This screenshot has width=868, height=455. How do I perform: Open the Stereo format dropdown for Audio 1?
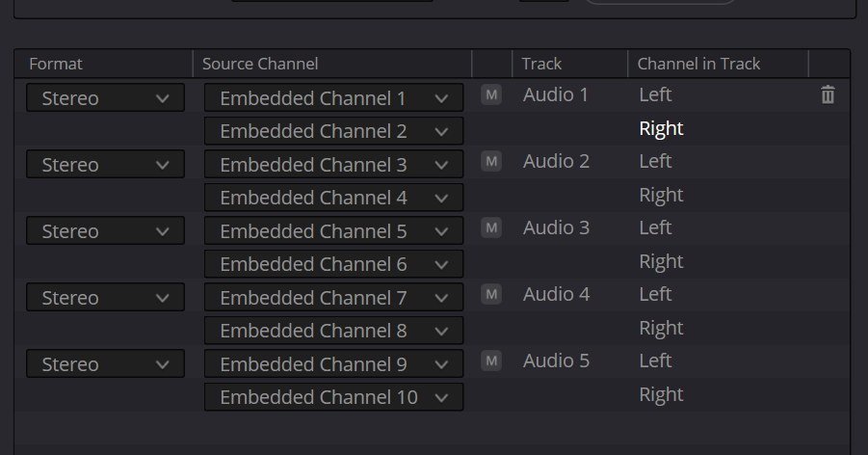pyautogui.click(x=105, y=98)
